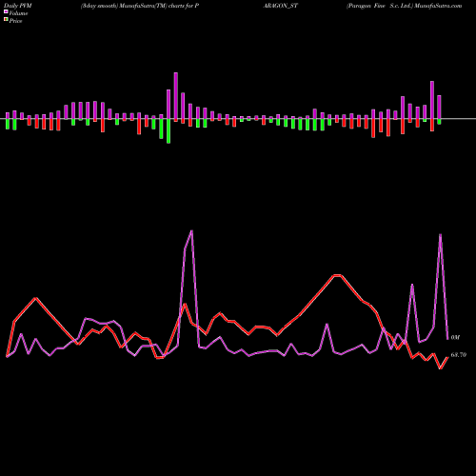Click the '(Paragon Fine S.c. Ltd.) MunafaSutra.com' caption

[x=404, y=6]
